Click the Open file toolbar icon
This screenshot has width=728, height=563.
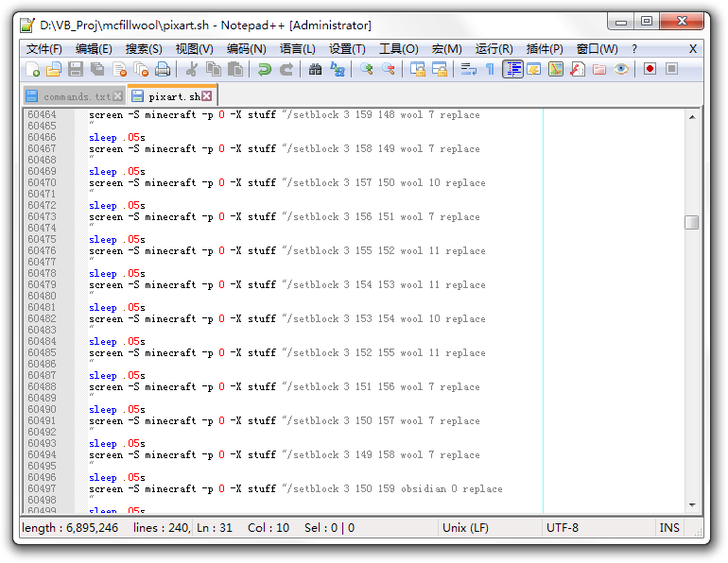click(x=54, y=69)
